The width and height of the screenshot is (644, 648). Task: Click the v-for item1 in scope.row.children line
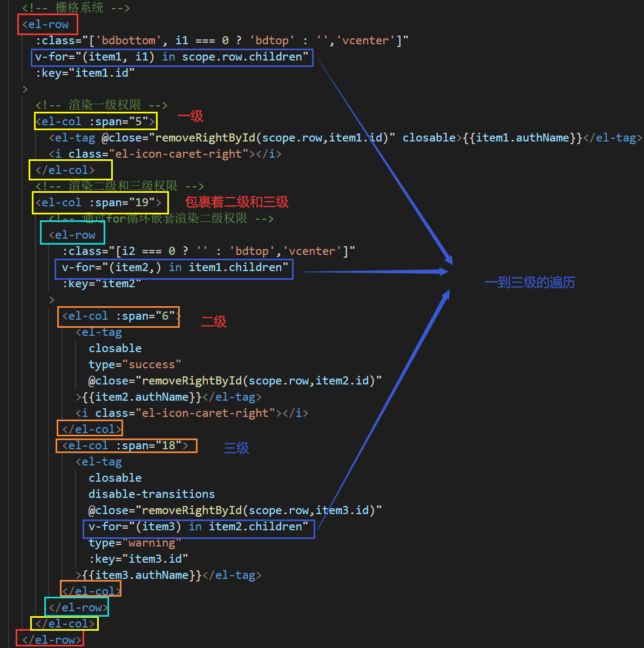[x=172, y=57]
